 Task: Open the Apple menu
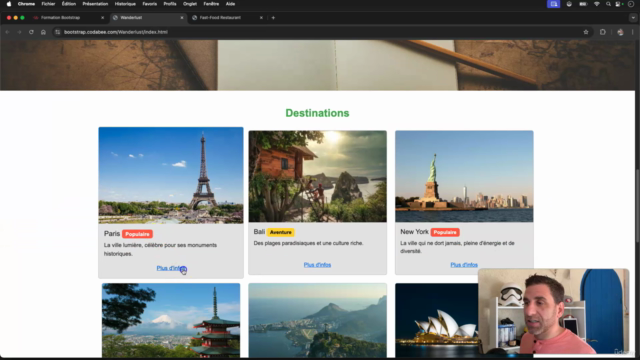pyautogui.click(x=9, y=4)
